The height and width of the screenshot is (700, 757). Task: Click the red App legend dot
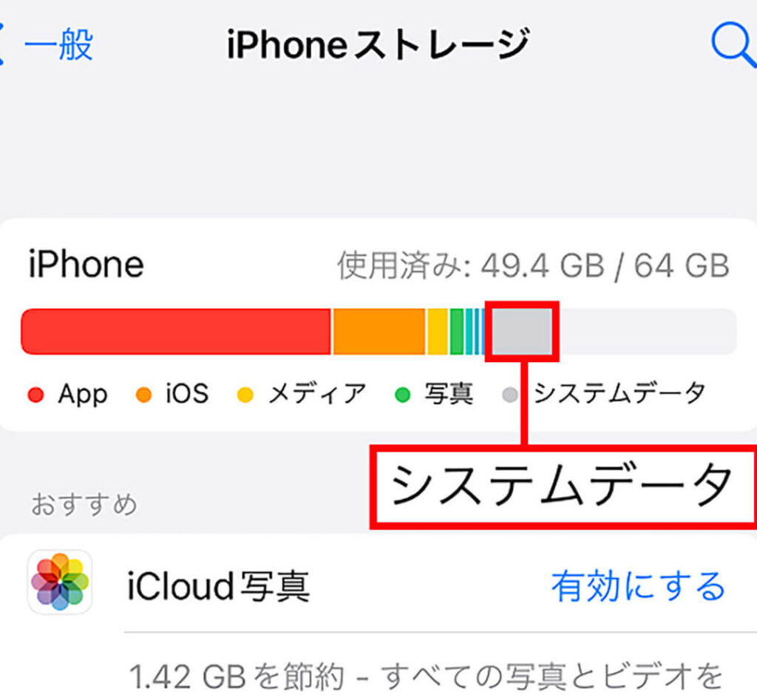pos(35,395)
